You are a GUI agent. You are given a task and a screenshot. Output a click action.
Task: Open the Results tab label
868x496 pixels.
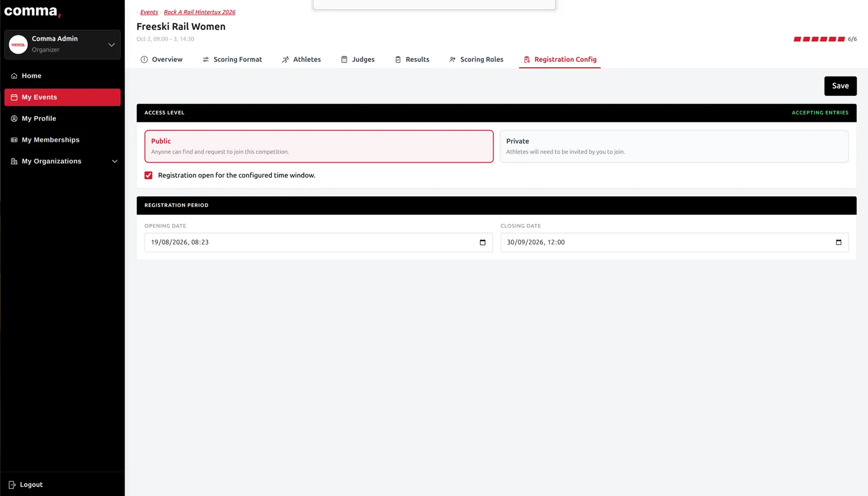[418, 60]
